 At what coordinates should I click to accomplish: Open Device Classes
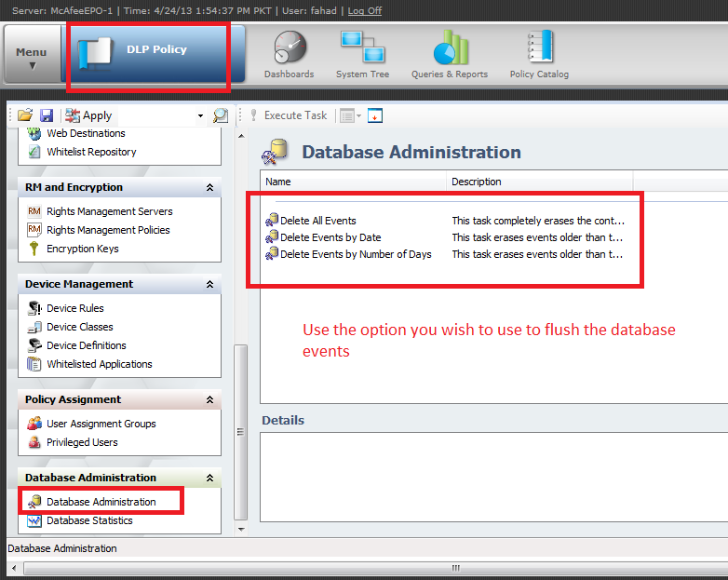pos(80,327)
